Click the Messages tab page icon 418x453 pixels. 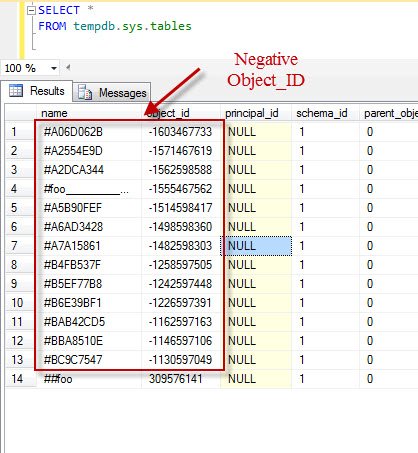coord(85,92)
